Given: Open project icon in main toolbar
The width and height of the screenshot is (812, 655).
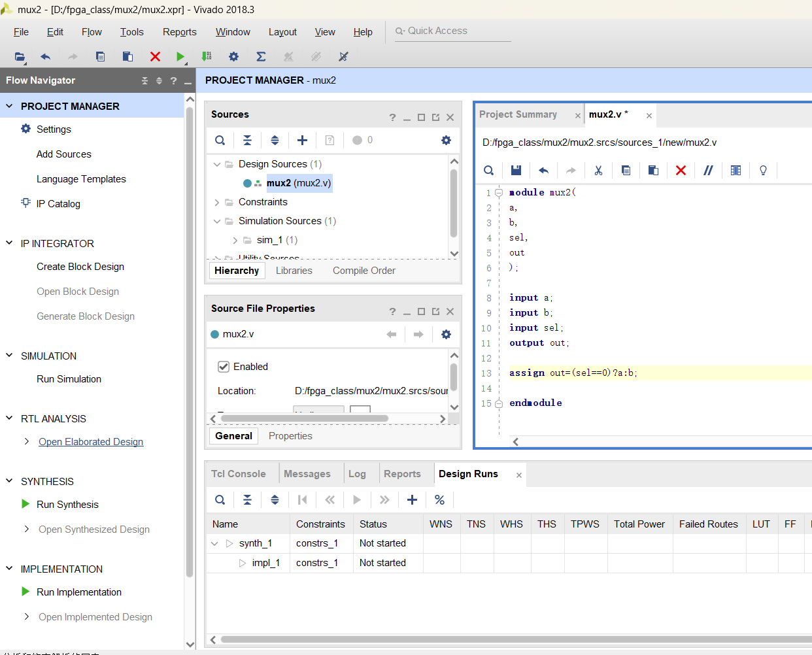Looking at the screenshot, I should [20, 57].
